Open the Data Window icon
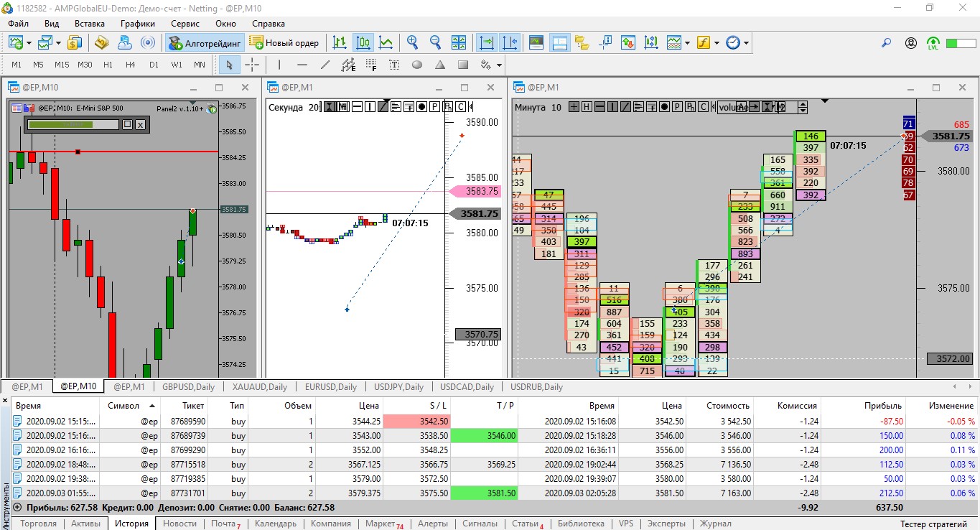 [606, 42]
